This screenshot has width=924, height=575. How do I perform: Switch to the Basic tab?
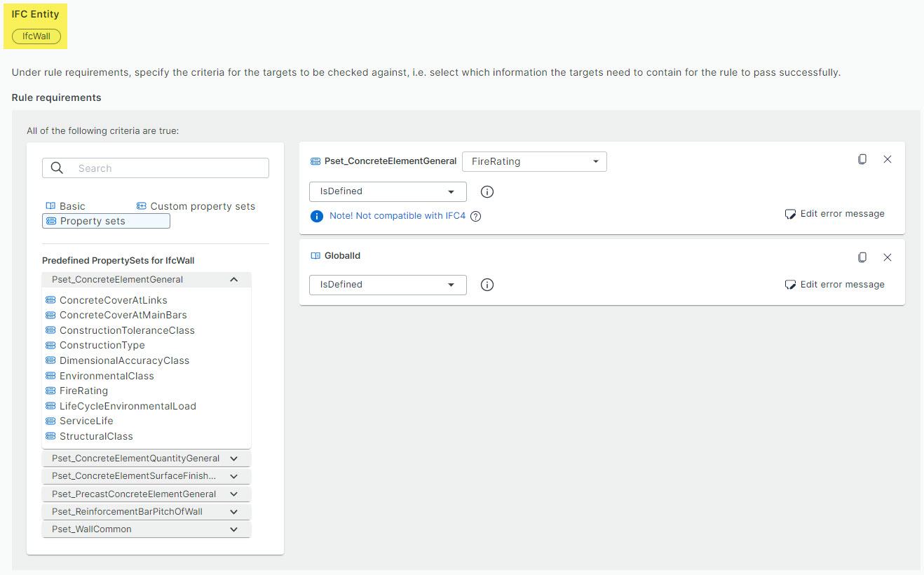pos(65,206)
